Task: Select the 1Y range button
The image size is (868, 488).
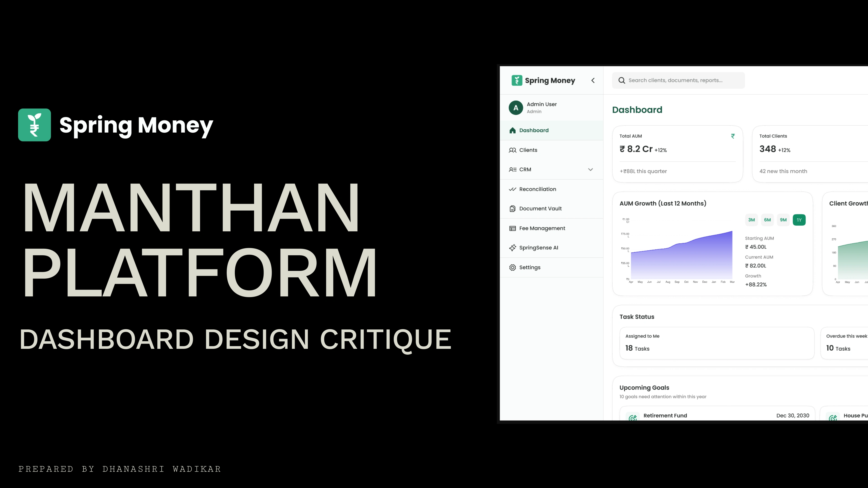Action: coord(799,220)
